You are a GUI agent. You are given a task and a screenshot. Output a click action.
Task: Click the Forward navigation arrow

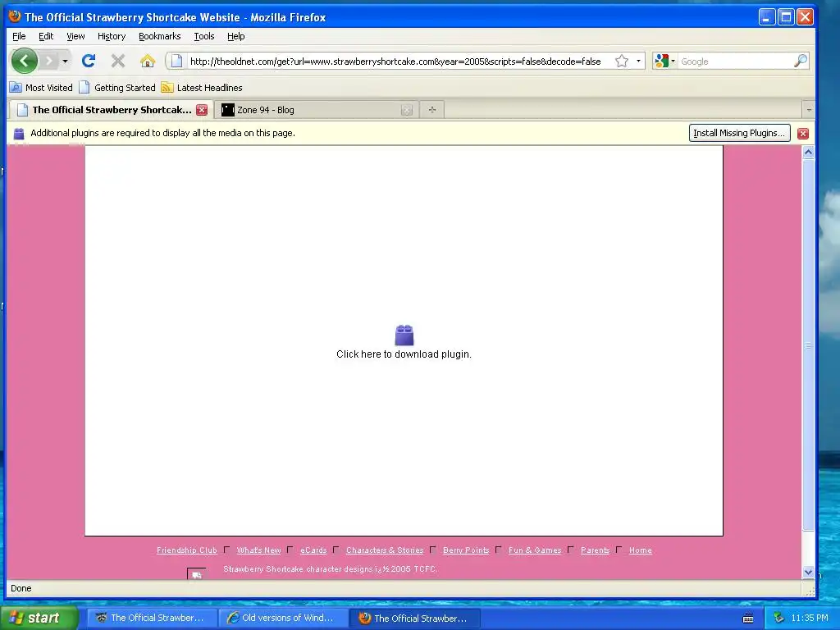coord(48,61)
